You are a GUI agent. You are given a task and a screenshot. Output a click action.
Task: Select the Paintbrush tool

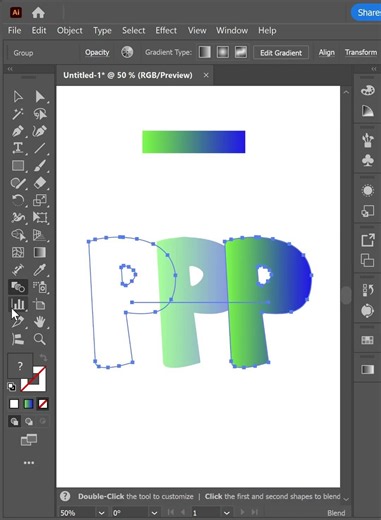(x=40, y=166)
